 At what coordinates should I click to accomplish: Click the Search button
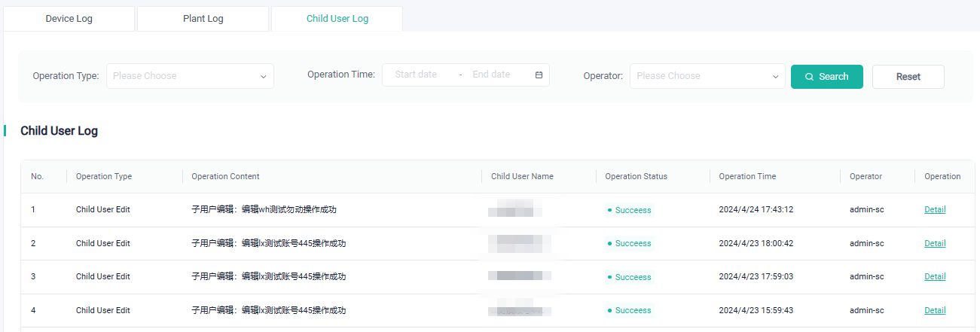pos(826,76)
